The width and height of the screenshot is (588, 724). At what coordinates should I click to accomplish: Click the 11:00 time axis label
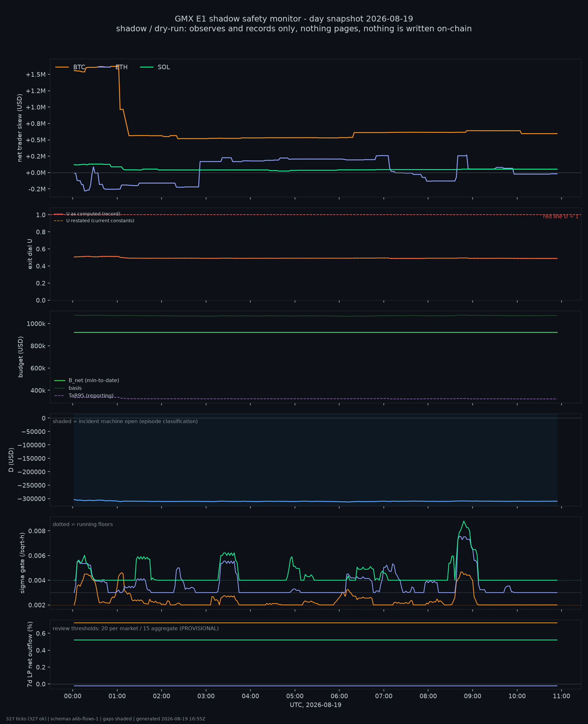[x=562, y=696]
